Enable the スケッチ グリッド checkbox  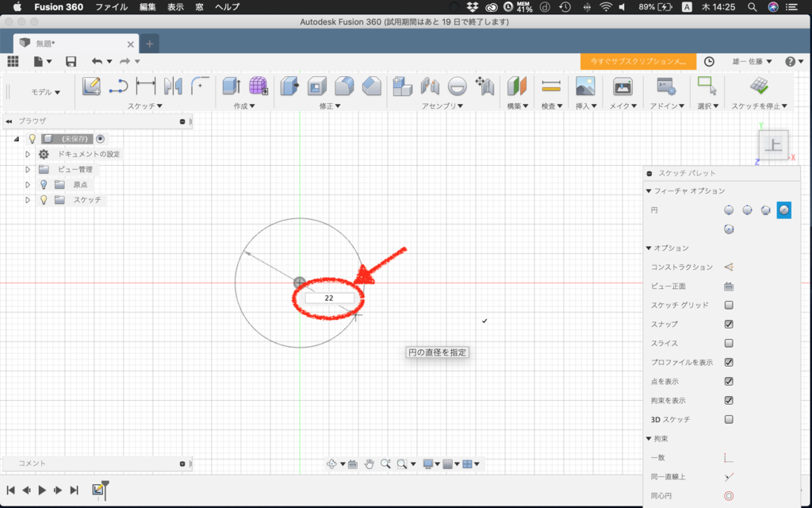729,305
